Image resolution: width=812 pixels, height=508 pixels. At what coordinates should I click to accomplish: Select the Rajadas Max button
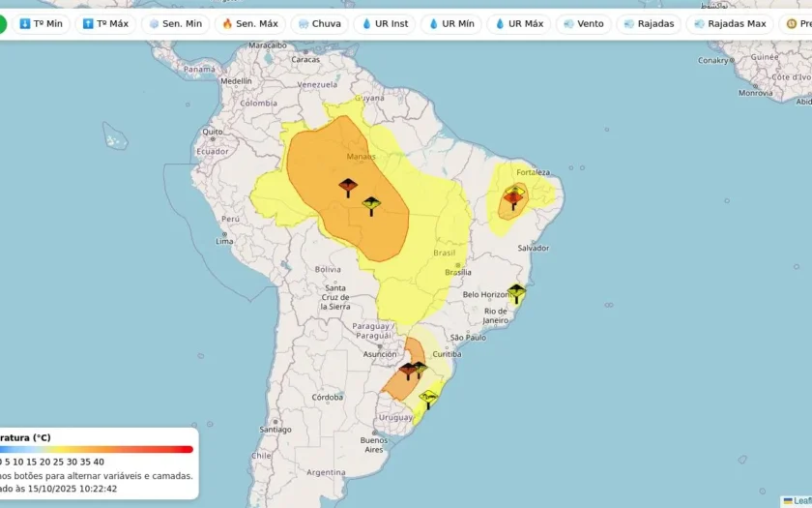(730, 24)
